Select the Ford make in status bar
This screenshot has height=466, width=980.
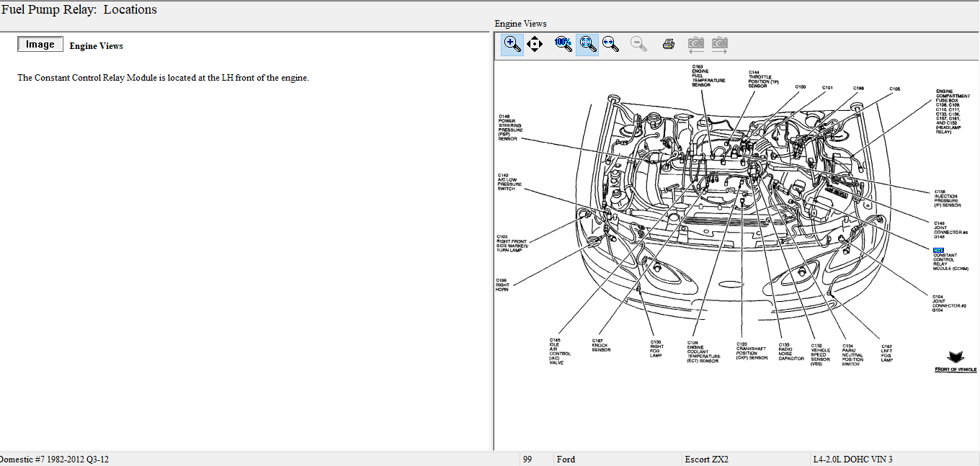tap(566, 460)
